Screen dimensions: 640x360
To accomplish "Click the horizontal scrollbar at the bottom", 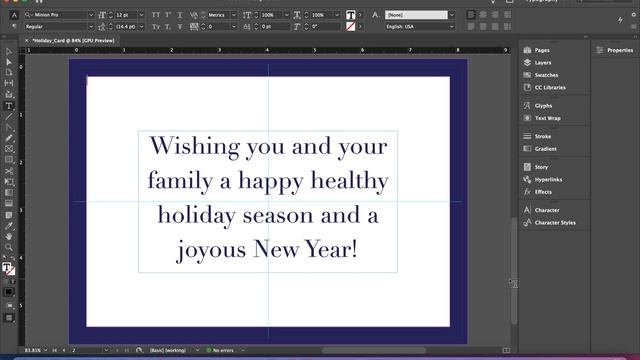I will [373, 350].
